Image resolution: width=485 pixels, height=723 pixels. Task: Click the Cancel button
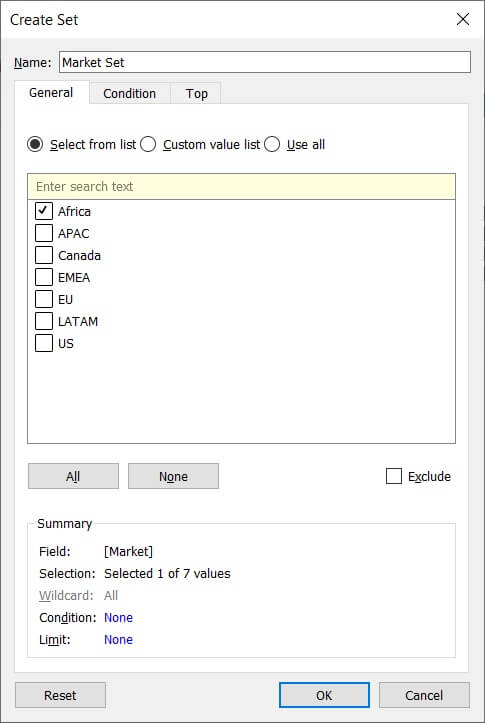424,695
